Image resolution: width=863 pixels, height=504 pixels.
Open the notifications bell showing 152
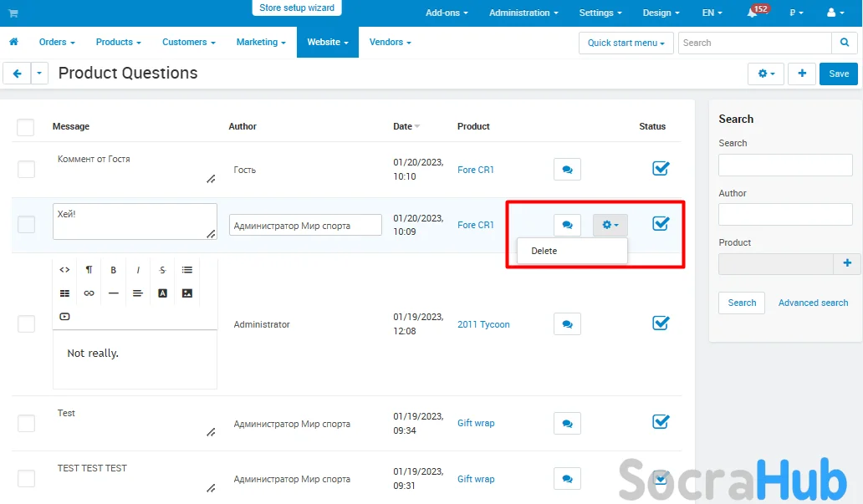pyautogui.click(x=753, y=13)
